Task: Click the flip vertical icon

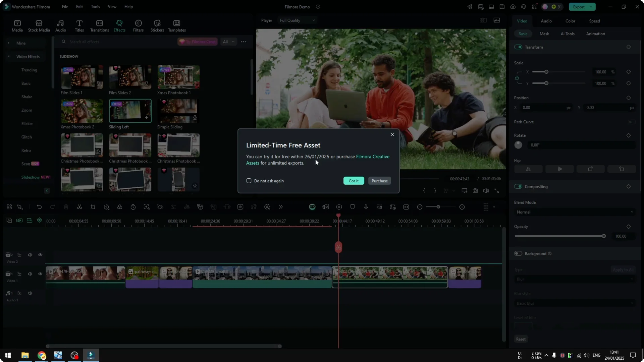Action: (559, 169)
